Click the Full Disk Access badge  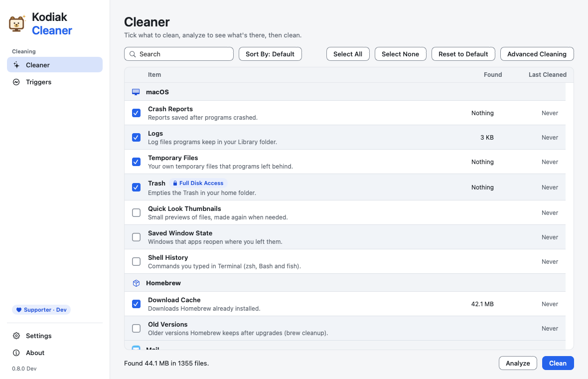198,183
